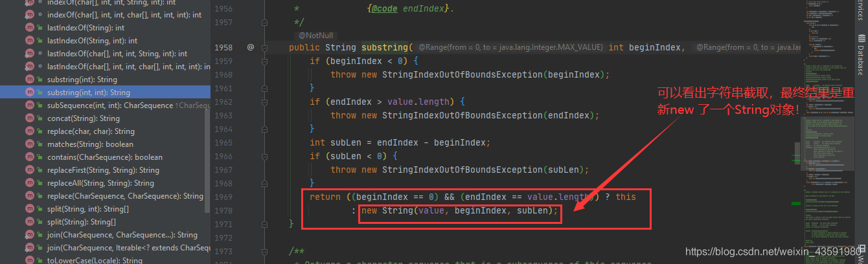Click the method closing fold marker at line 1971
The height and width of the screenshot is (264, 868).
264,224
